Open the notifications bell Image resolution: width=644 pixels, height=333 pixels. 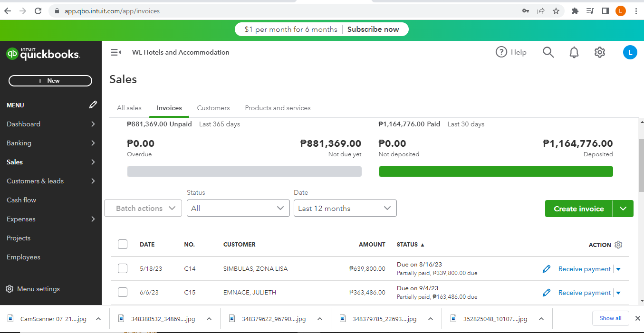(574, 52)
